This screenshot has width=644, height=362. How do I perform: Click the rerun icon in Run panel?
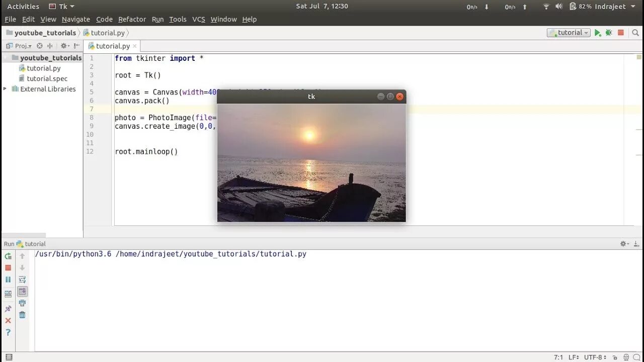point(8,256)
